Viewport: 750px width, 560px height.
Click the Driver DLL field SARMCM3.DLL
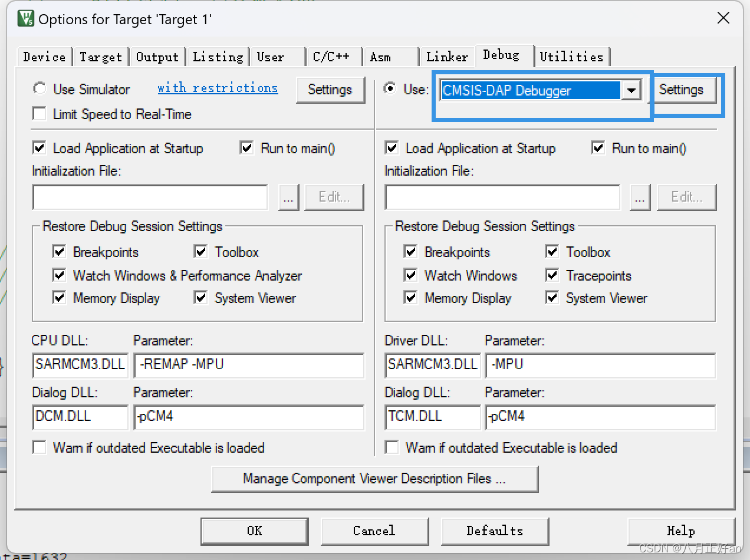[x=433, y=365]
